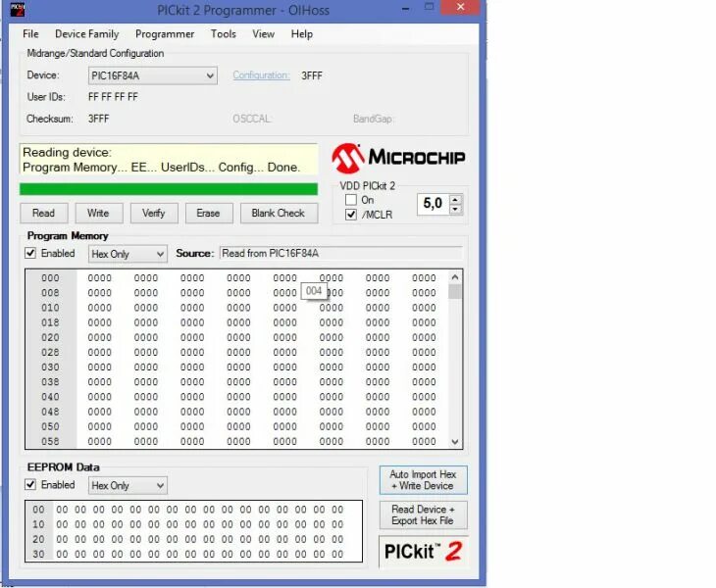Click the Read button
Image resolution: width=716 pixels, height=588 pixels.
(x=44, y=213)
